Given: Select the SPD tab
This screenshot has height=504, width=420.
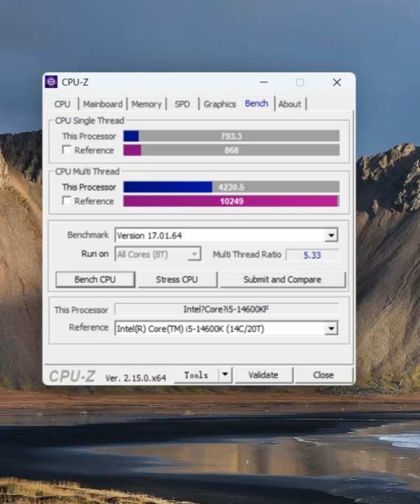Looking at the screenshot, I should click(182, 104).
